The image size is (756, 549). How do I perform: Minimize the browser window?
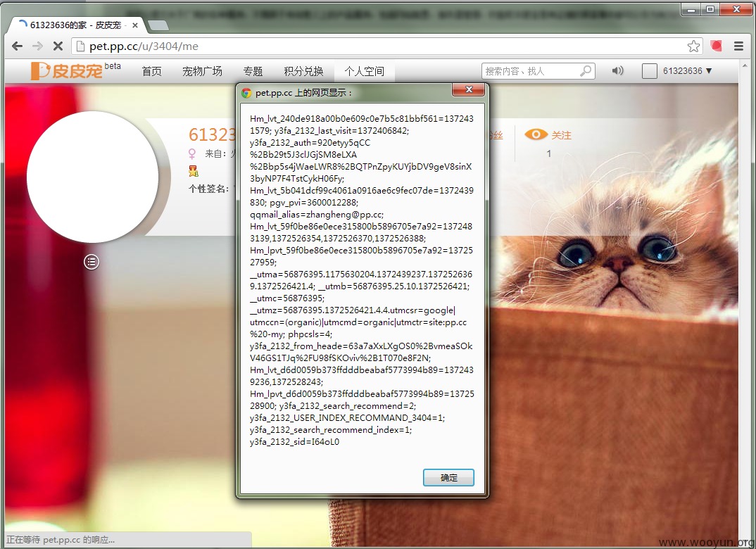(x=692, y=8)
